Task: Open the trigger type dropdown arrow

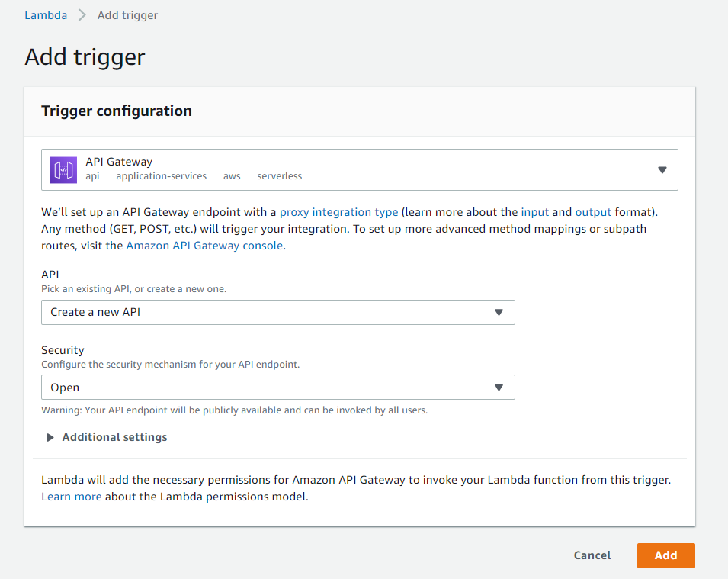Action: coord(662,170)
